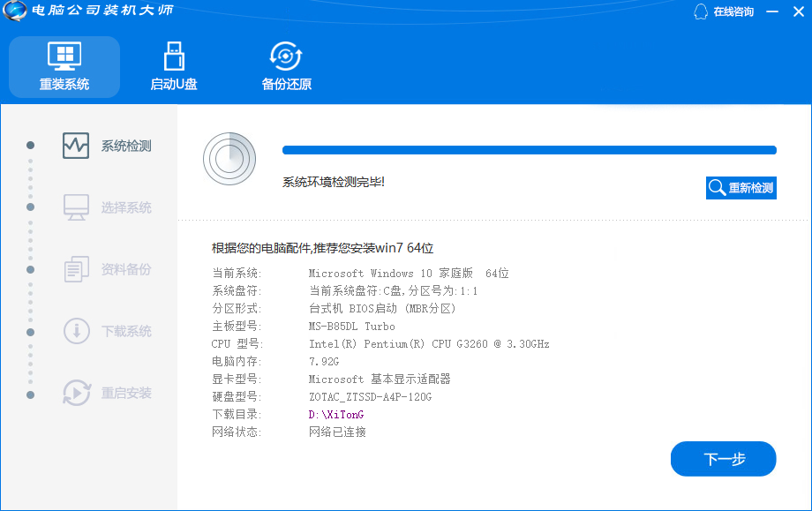Open the 重装系统 reinstall system tab
The image size is (812, 511).
(x=64, y=67)
